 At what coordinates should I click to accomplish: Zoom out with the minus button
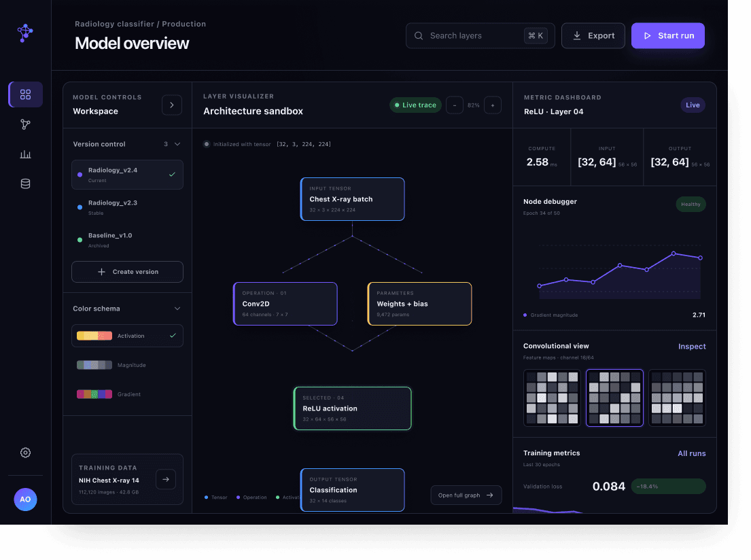[x=455, y=105]
